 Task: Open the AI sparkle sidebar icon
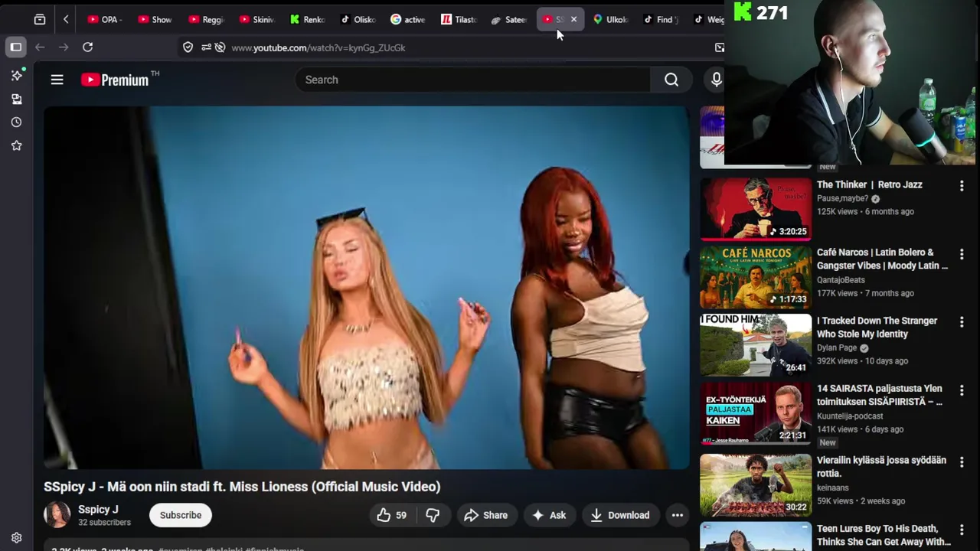(16, 75)
